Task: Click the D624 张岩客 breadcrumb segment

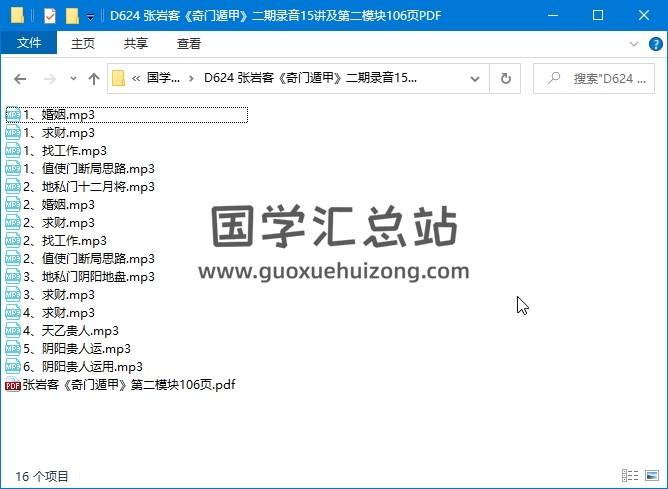Action: tap(310, 78)
